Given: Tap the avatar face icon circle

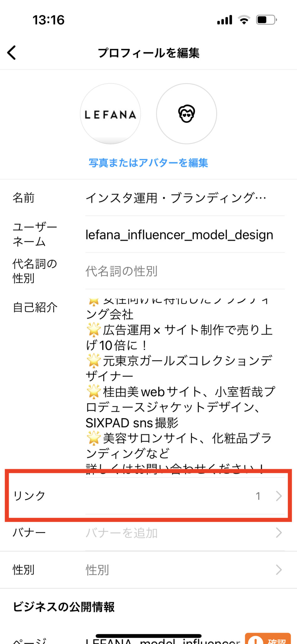Looking at the screenshot, I should pos(186,114).
